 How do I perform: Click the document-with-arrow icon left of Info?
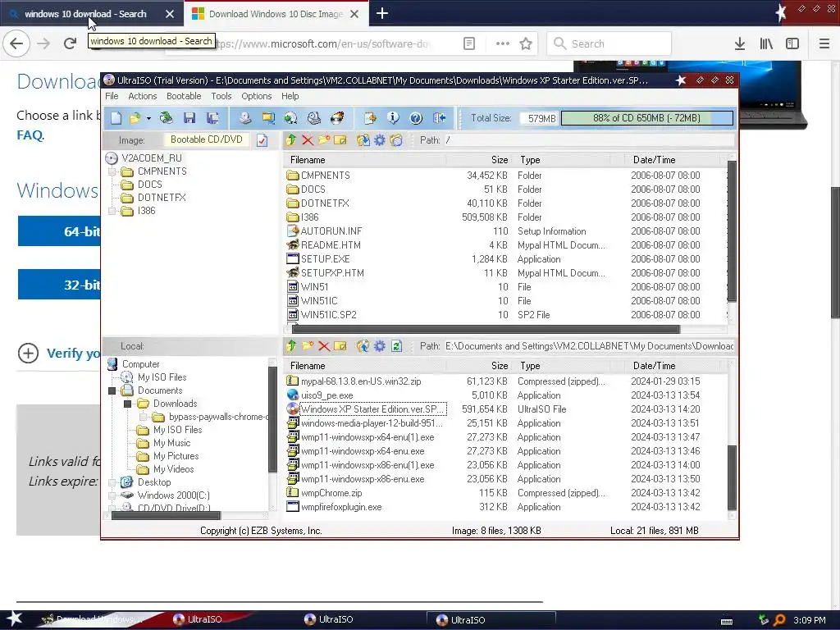(370, 118)
